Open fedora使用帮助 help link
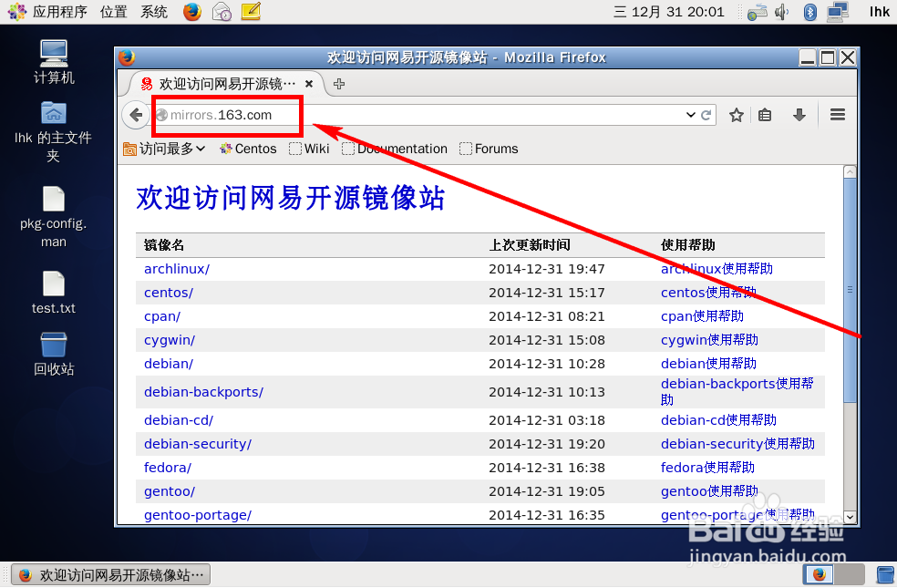 707,468
